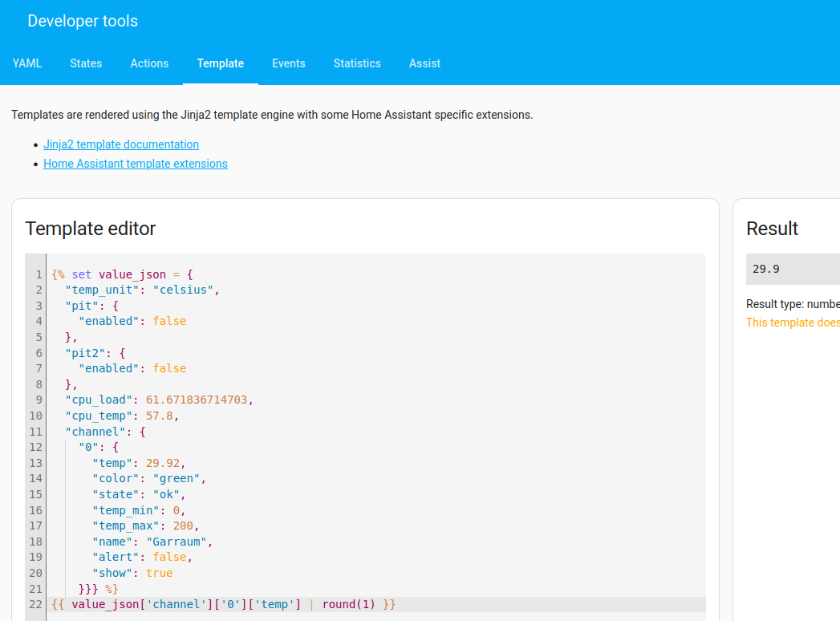Click the "name": "Garraum" line

152,542
